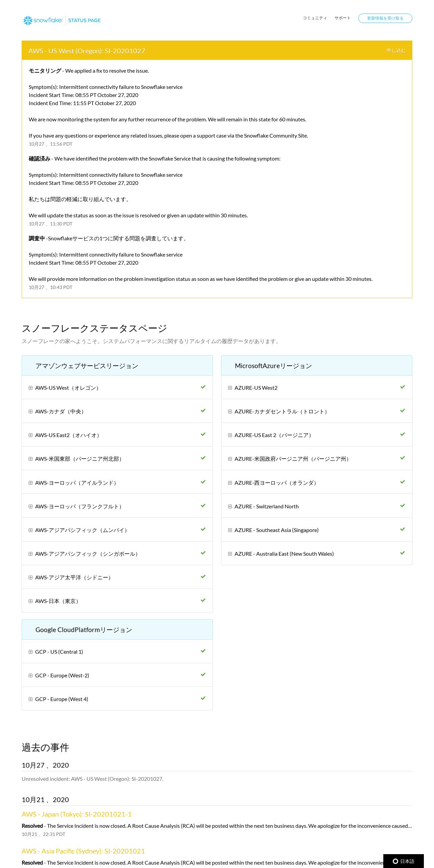Open the サポート link
Screen dimensions: 434x868
coord(342,18)
